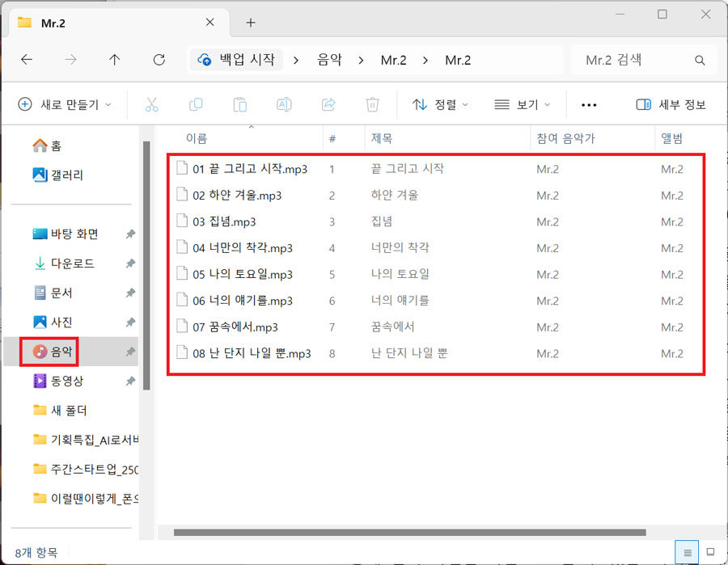The image size is (728, 565).
Task: Toggle the 세부 정보 details pane
Action: pyautogui.click(x=671, y=104)
